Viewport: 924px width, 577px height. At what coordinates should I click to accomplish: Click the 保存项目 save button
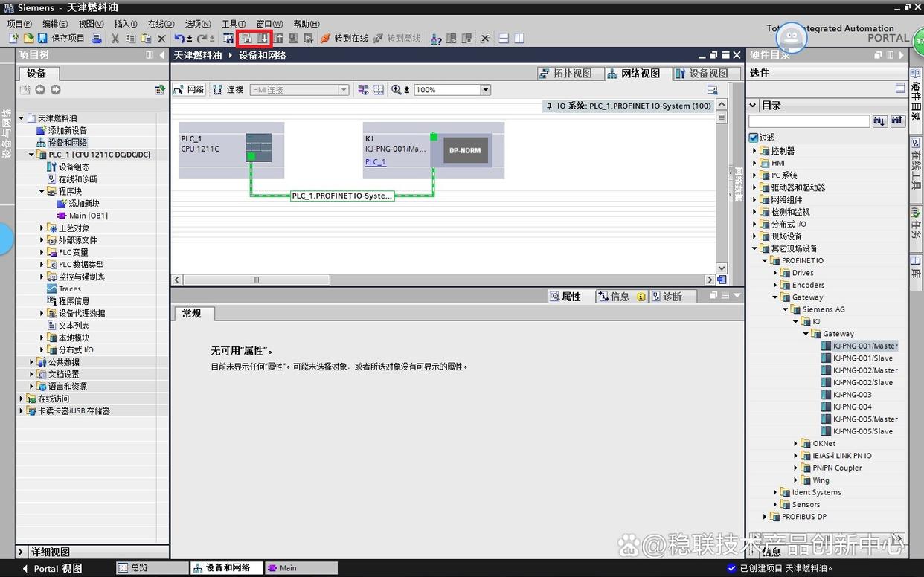point(62,39)
